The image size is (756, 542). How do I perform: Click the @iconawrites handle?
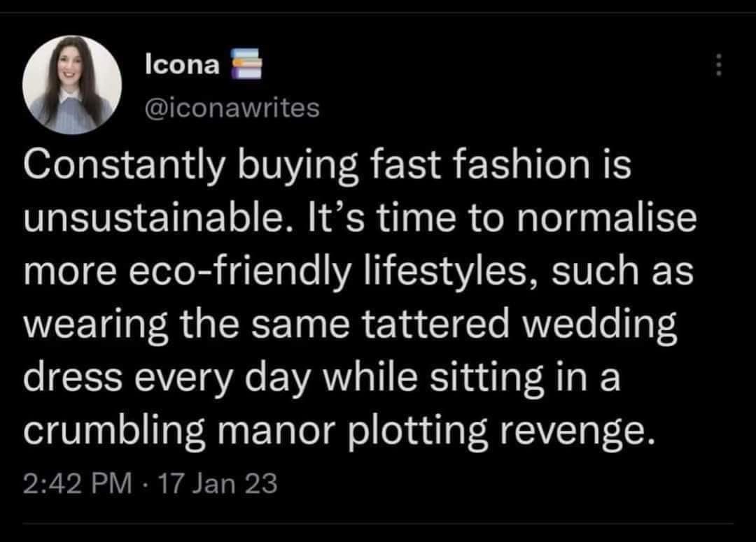pyautogui.click(x=232, y=108)
